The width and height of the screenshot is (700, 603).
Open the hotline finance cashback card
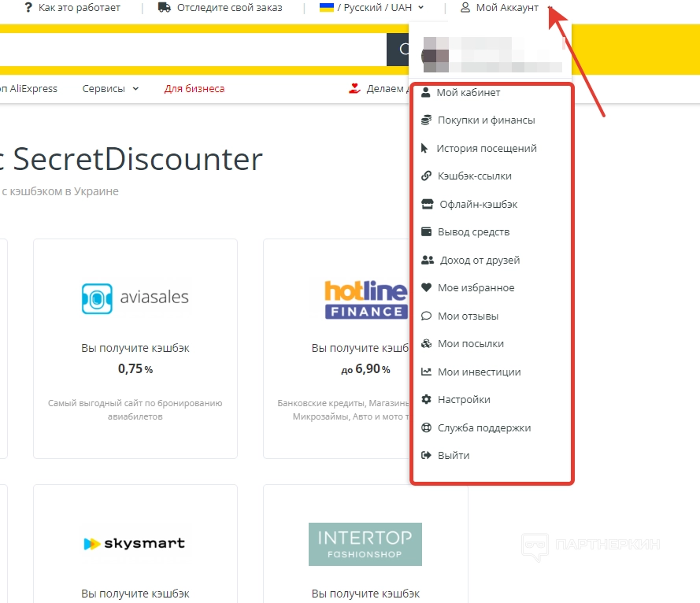point(335,349)
